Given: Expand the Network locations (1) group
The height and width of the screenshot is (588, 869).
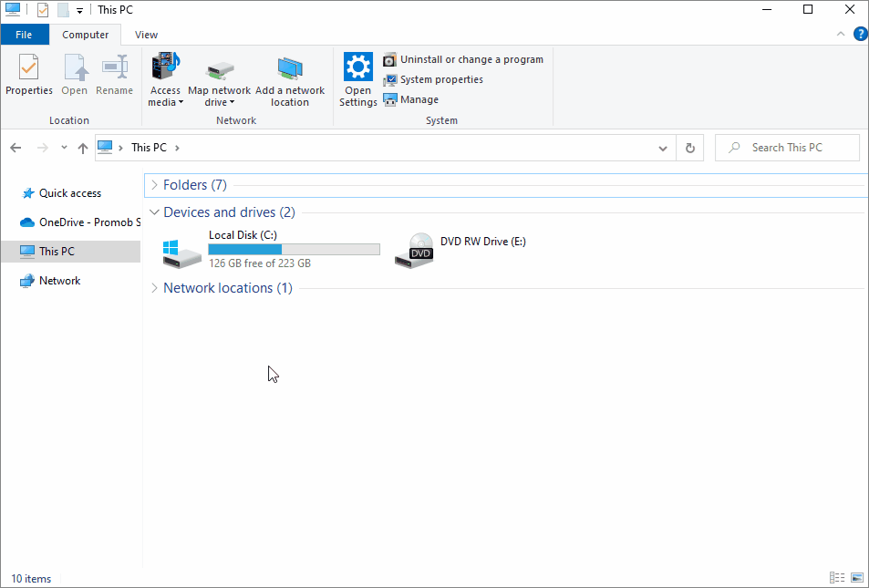Looking at the screenshot, I should tap(155, 288).
